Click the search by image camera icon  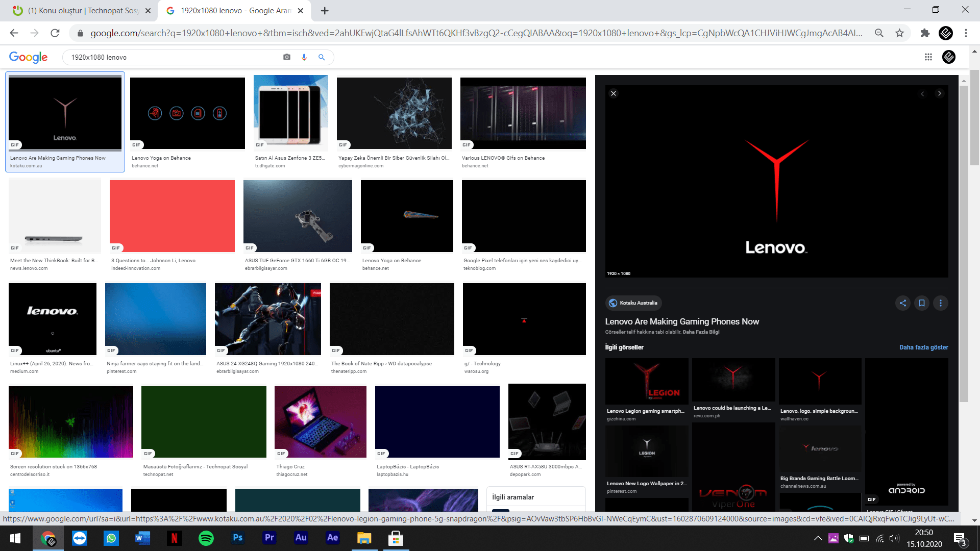tap(287, 57)
